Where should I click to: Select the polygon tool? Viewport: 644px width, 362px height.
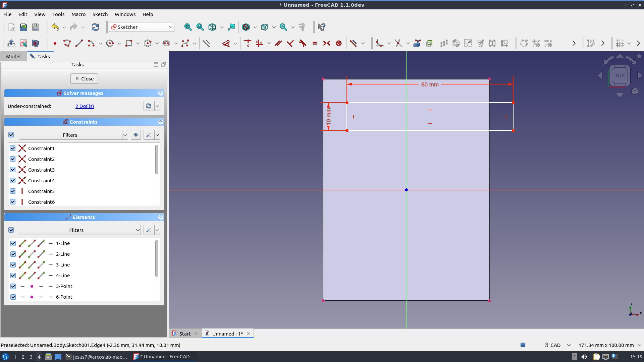coord(148,43)
